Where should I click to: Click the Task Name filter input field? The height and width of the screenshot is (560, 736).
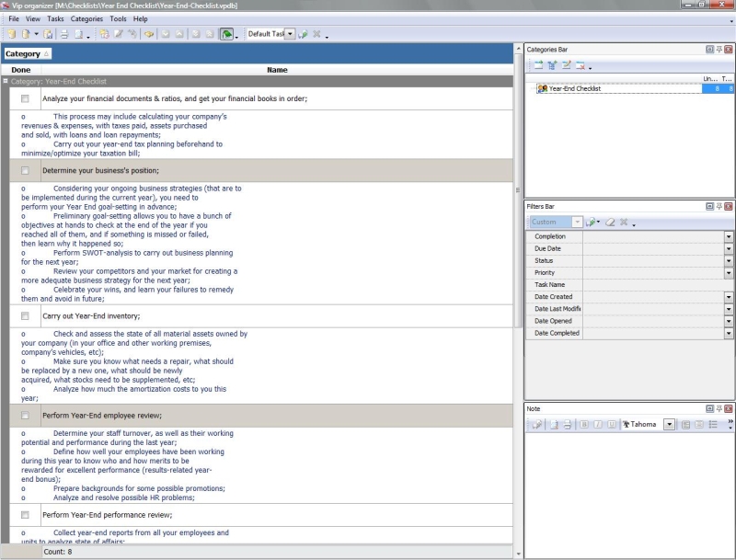653,285
